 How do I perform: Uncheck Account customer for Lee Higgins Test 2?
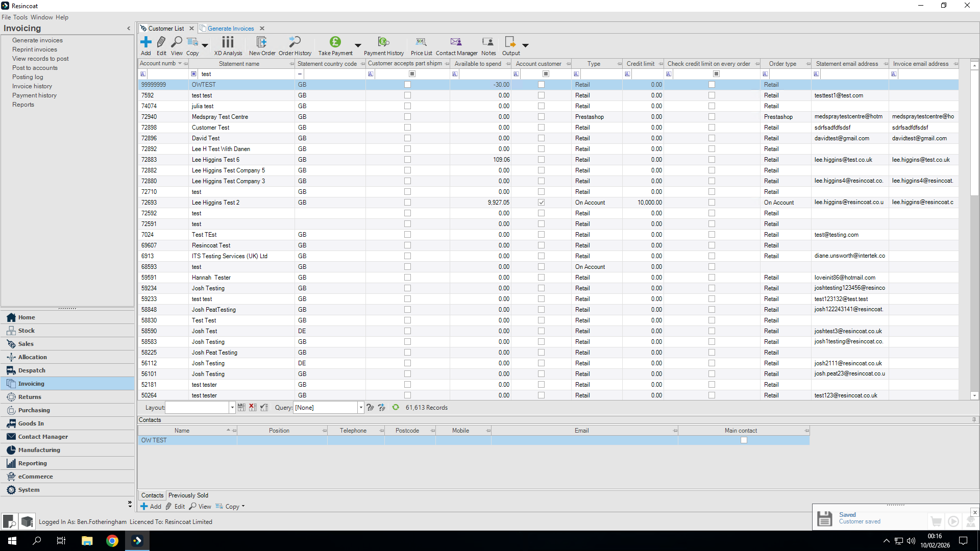coord(541,203)
